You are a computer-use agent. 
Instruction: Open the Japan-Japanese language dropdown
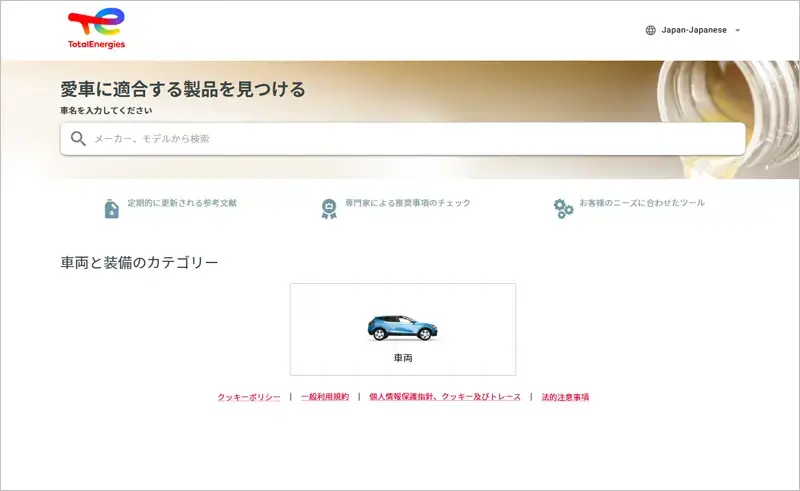pos(693,30)
